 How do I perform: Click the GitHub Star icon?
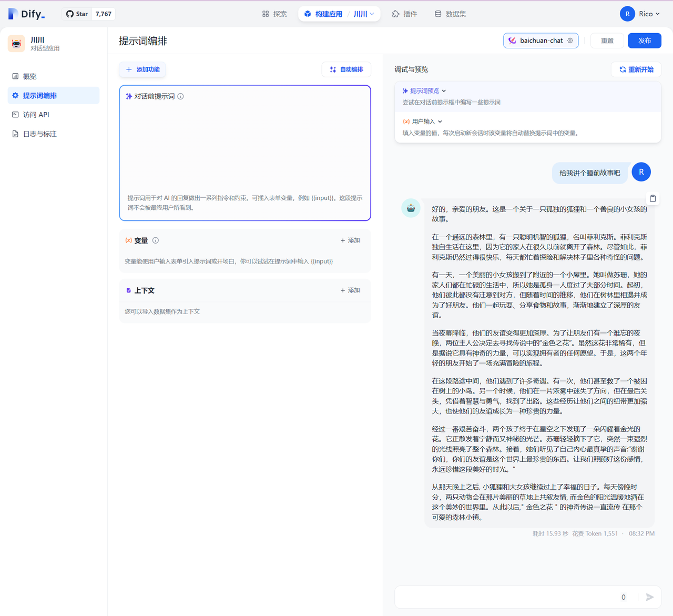pos(70,14)
